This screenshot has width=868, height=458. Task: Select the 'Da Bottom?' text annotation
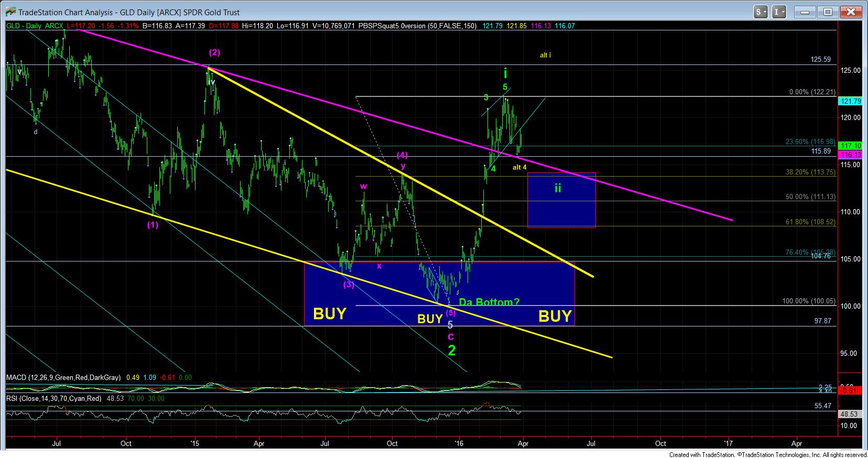pos(489,302)
